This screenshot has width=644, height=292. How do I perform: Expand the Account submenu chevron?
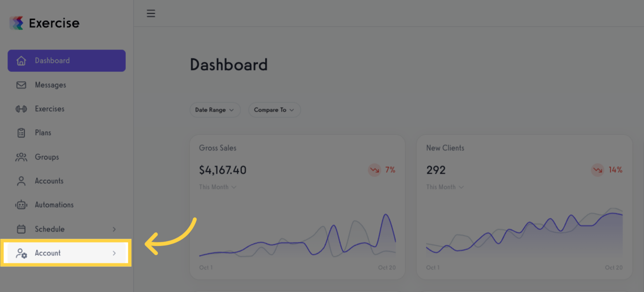click(x=114, y=253)
